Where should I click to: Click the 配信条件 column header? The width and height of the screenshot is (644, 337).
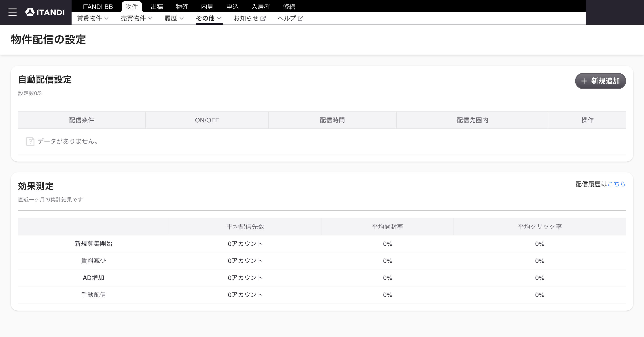point(81,120)
